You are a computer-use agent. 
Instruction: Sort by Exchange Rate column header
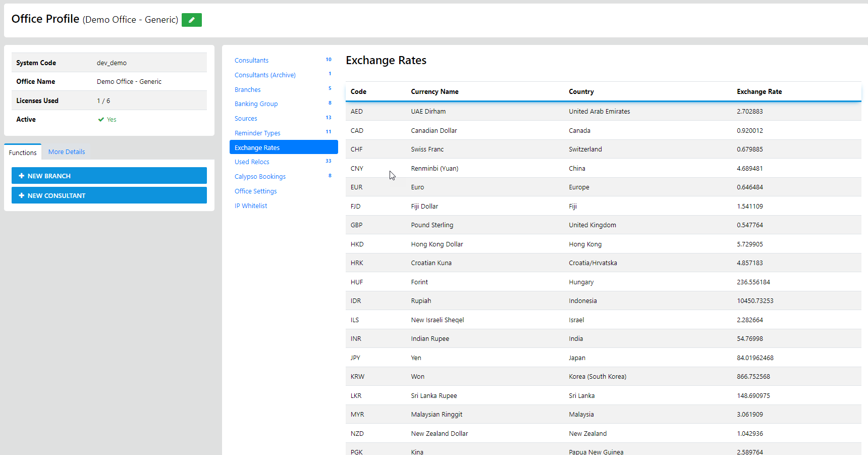click(759, 92)
